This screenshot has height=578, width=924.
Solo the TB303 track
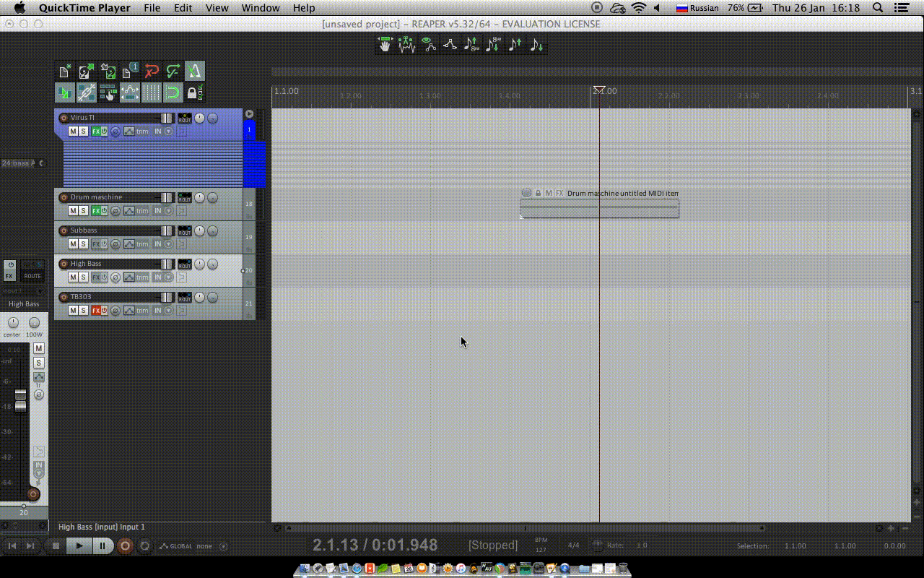tap(83, 311)
